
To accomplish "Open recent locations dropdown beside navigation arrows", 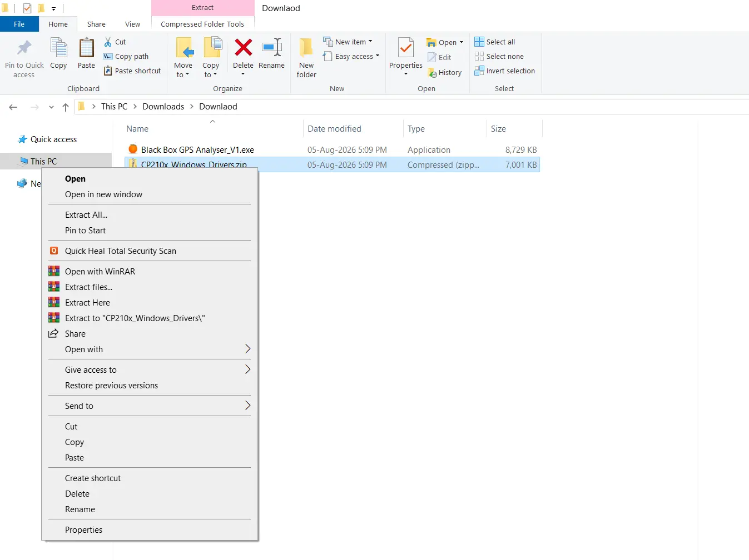I will (51, 107).
